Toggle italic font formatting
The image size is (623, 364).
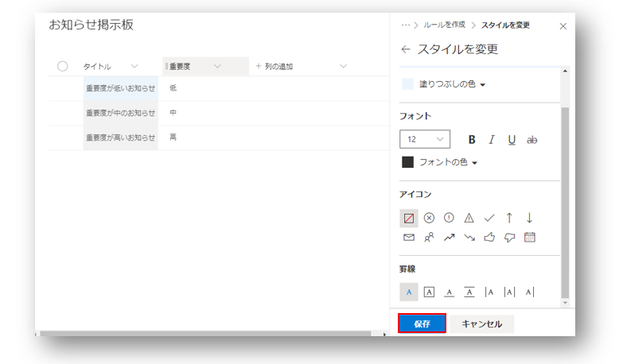(492, 139)
